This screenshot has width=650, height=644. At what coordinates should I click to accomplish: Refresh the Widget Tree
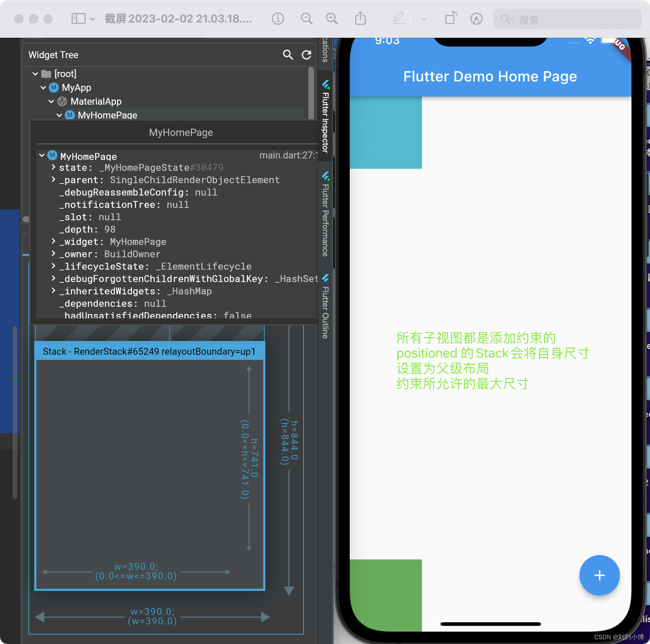click(306, 55)
